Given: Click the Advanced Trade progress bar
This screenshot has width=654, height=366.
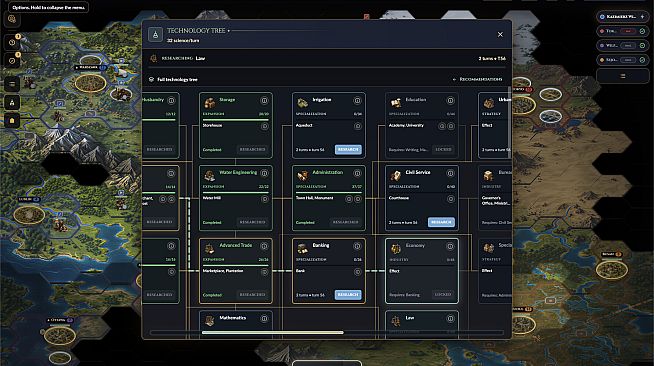Looking at the screenshot, I should [x=236, y=265].
